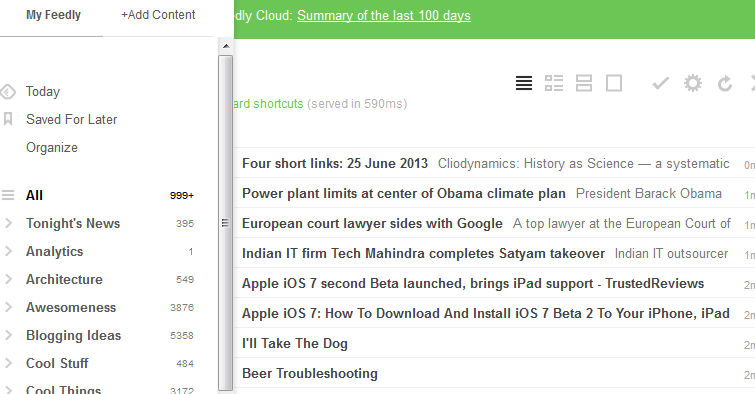The height and width of the screenshot is (394, 755).
Task: Expand the Awesomeness category
Action: tap(8, 307)
